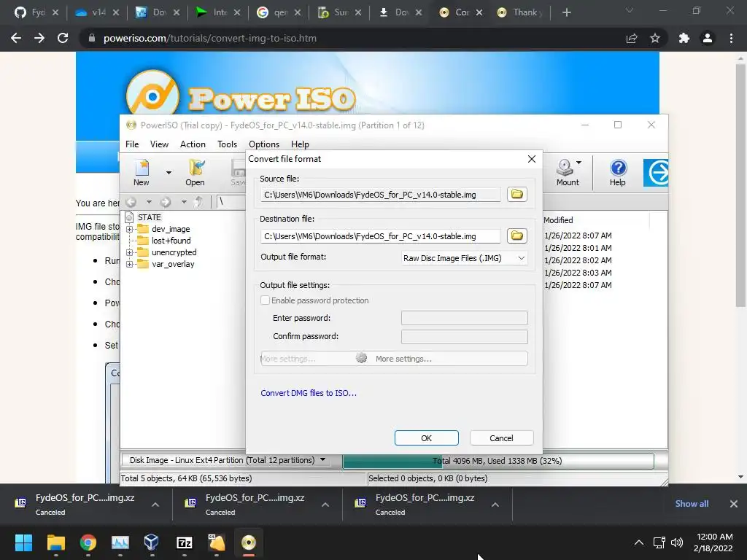This screenshot has width=747, height=560.
Task: Open the Chrome profile icon
Action: tap(708, 38)
